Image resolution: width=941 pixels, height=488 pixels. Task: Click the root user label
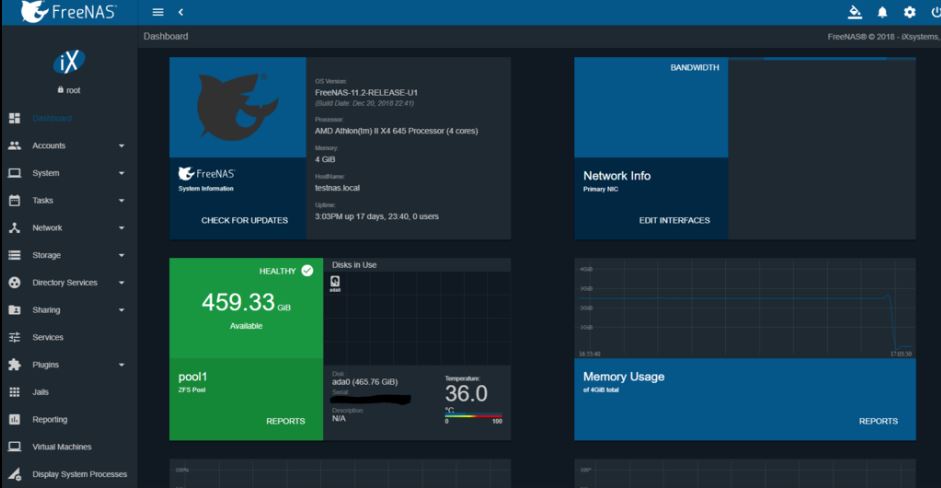pos(69,90)
